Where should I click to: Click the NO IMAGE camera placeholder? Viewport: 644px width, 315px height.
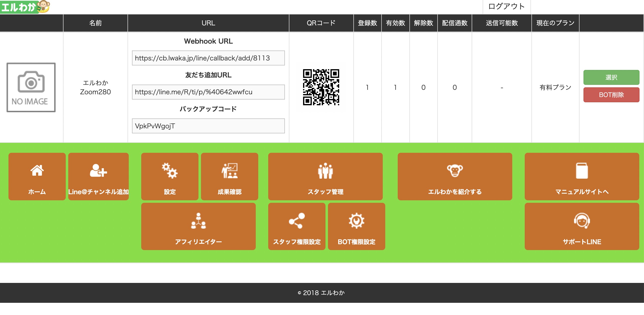pos(31,87)
